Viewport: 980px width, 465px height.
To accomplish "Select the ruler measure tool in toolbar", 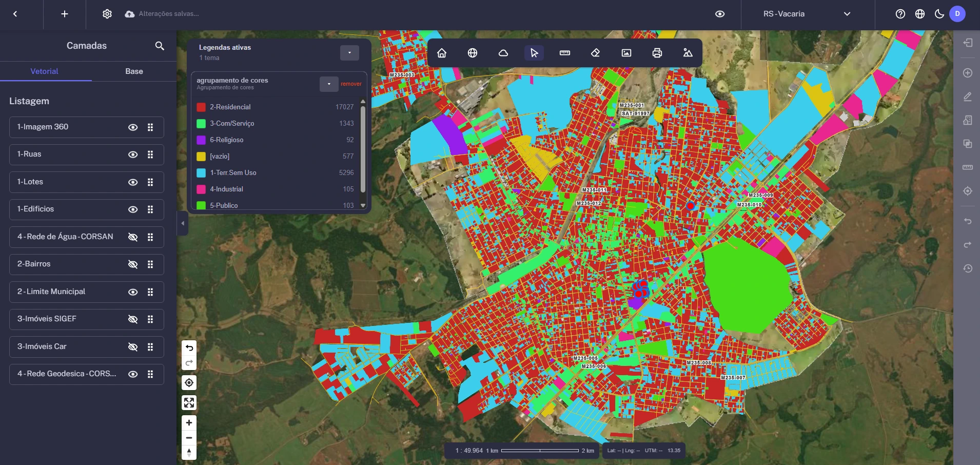I will [565, 53].
